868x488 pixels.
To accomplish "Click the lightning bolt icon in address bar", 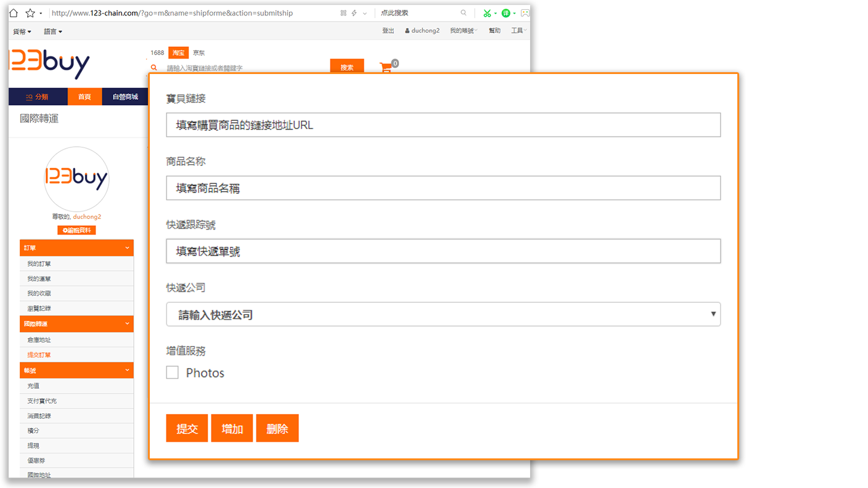I will [354, 13].
